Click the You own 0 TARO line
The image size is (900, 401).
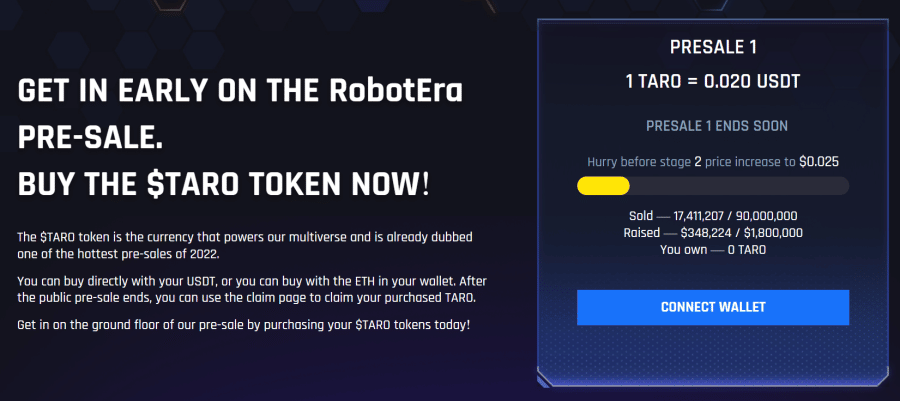point(713,250)
